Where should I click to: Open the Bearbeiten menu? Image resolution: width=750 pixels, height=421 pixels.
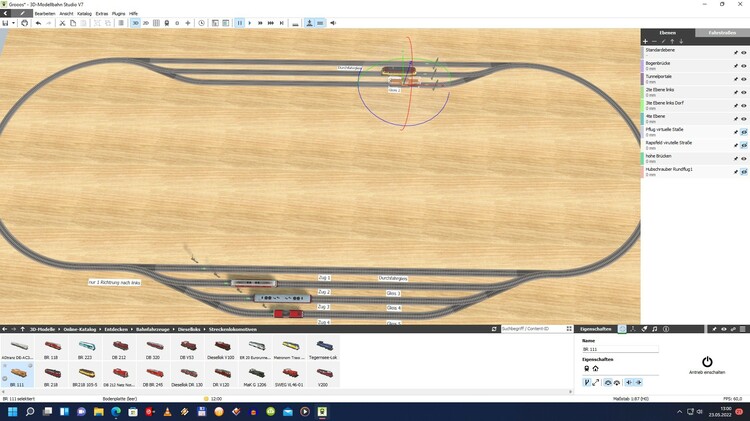[x=45, y=14]
